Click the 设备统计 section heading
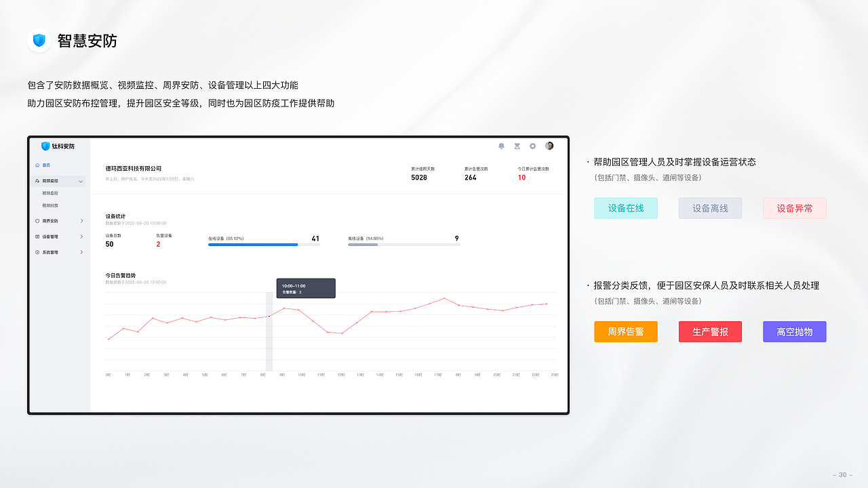Image resolution: width=868 pixels, height=488 pixels. [x=115, y=216]
